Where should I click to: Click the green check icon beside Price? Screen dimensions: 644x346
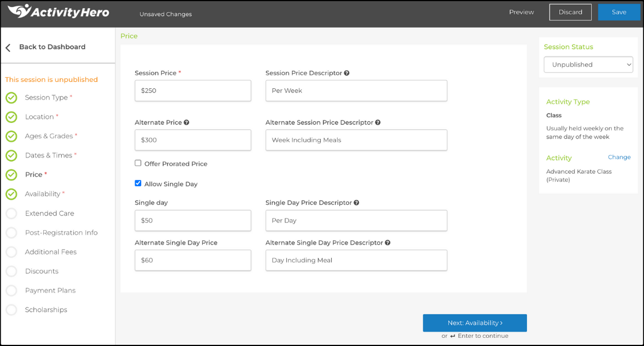(x=12, y=175)
